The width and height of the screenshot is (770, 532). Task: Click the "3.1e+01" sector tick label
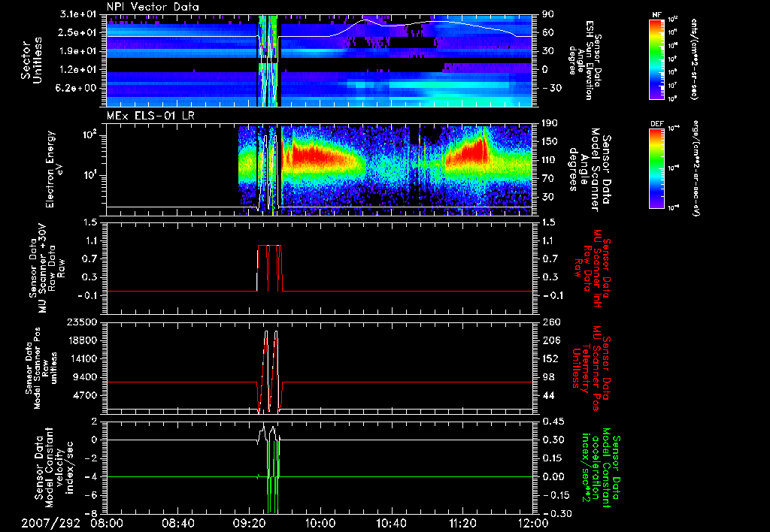pyautogui.click(x=78, y=14)
